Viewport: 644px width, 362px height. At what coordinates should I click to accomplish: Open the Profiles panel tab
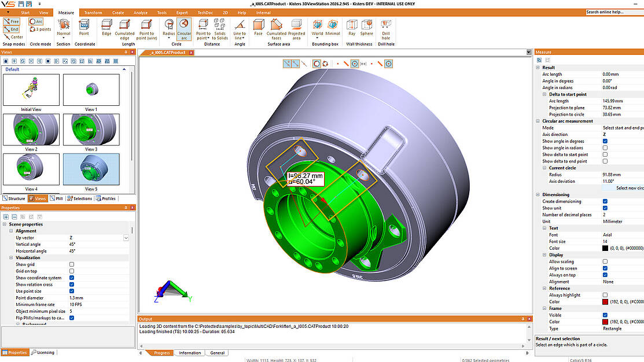coord(106,199)
